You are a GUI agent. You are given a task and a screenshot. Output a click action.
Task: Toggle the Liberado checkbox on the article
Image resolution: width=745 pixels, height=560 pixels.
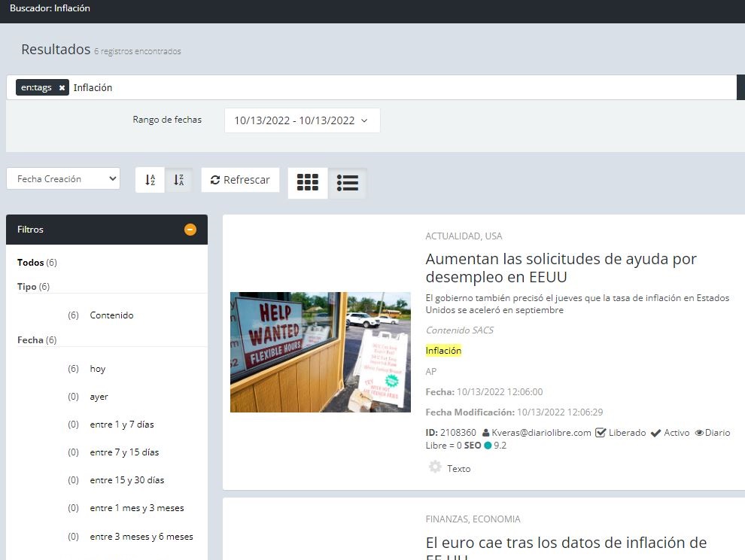tap(600, 432)
